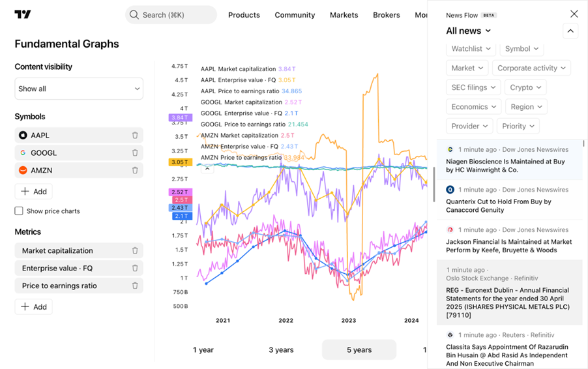Viewport: 588px width, 369px height.
Task: Expand SEC filings filter dropdown
Action: coord(473,87)
